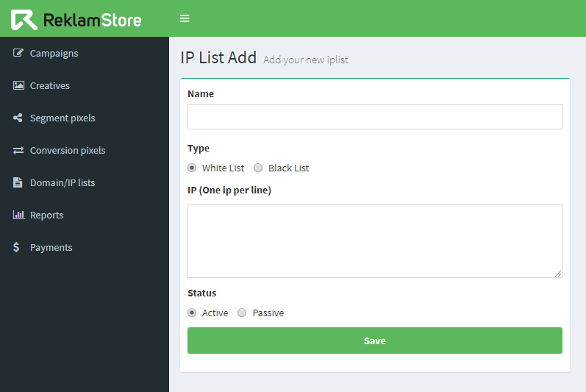Open the Campaigns menu item
586x392 pixels.
pyautogui.click(x=54, y=53)
